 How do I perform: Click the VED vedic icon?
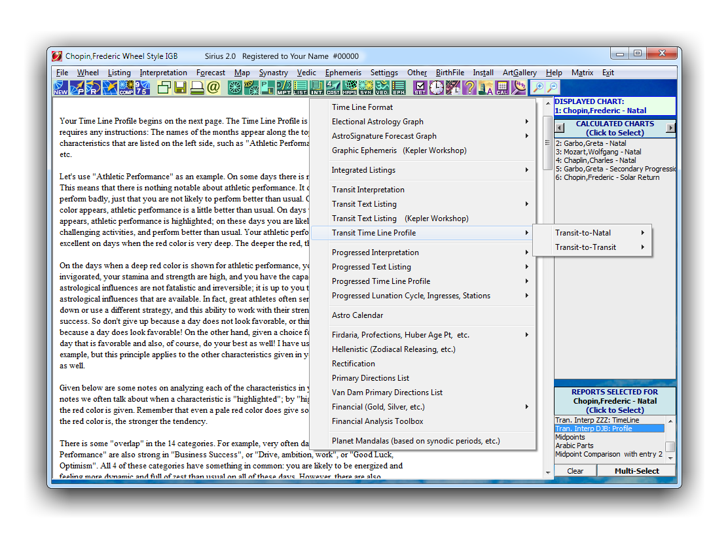click(x=382, y=87)
